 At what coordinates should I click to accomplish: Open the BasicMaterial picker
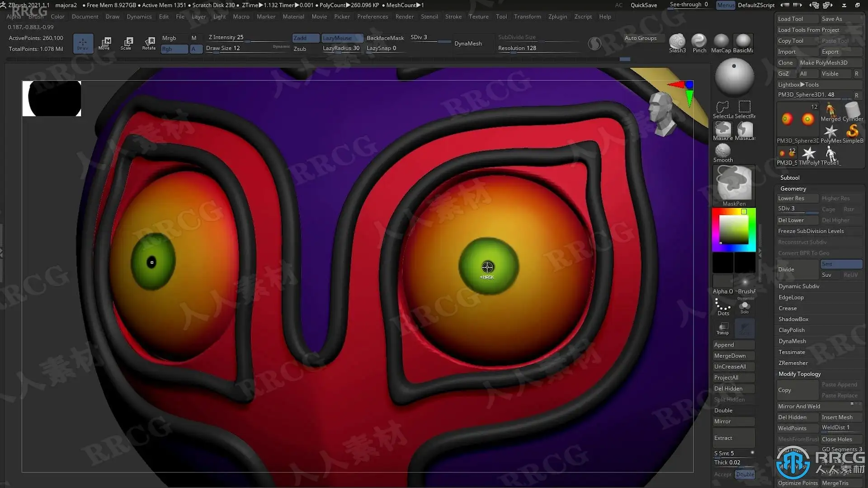743,43
